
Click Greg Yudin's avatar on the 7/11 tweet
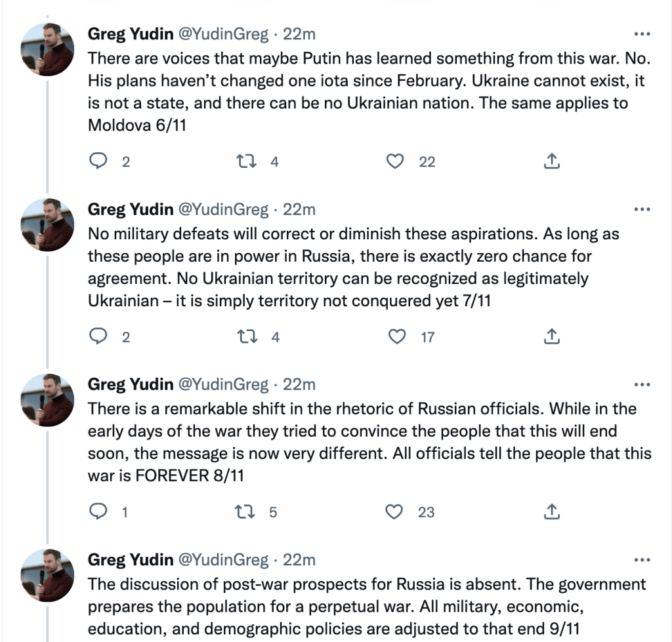click(48, 225)
